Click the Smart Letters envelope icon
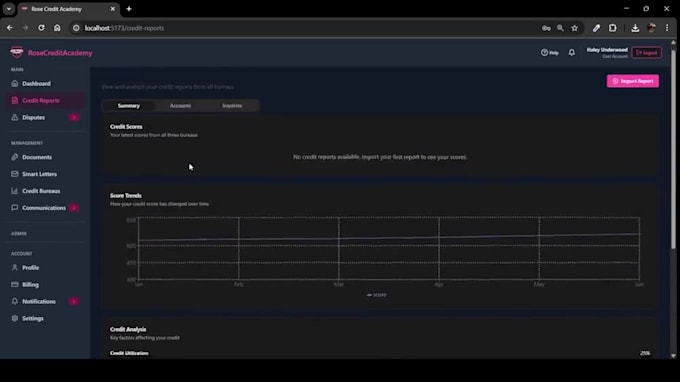Viewport: 680px width, 382px height. (x=15, y=174)
